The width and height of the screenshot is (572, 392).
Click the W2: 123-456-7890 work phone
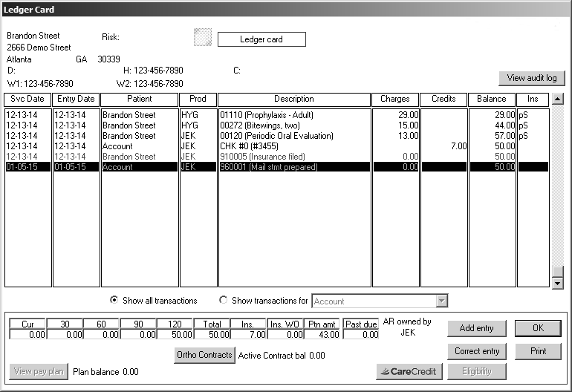(150, 84)
